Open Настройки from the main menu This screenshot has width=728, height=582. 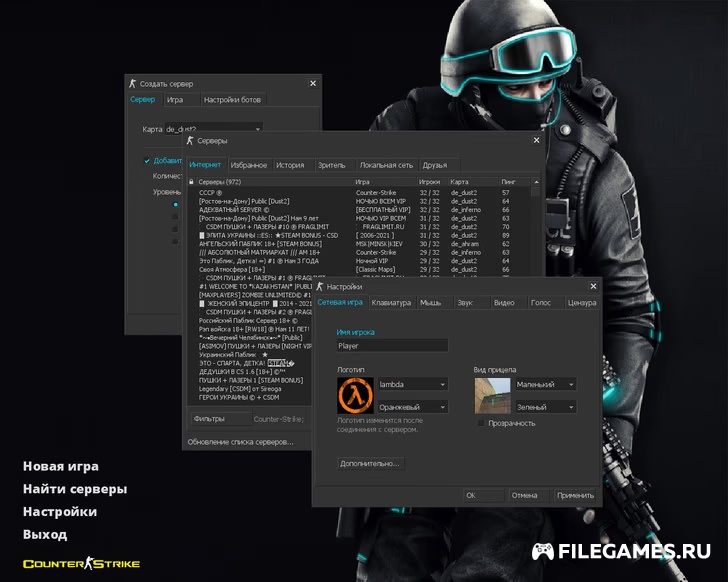[x=60, y=511]
